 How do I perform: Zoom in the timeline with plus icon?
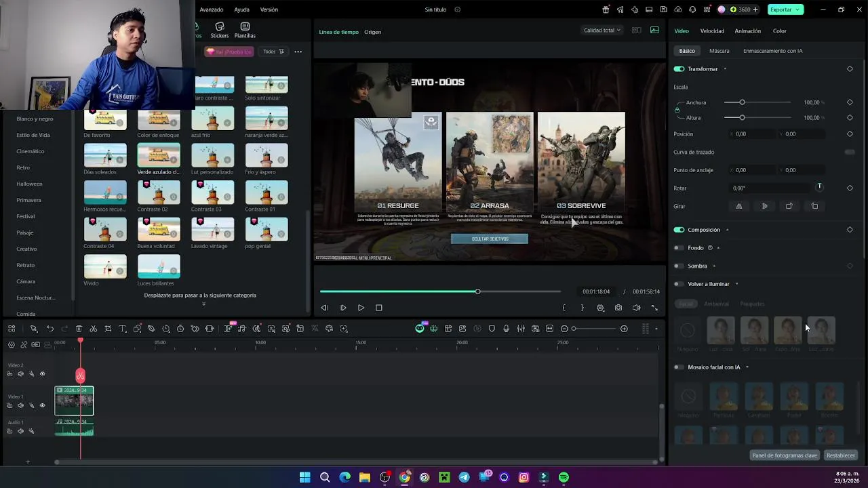click(624, 329)
